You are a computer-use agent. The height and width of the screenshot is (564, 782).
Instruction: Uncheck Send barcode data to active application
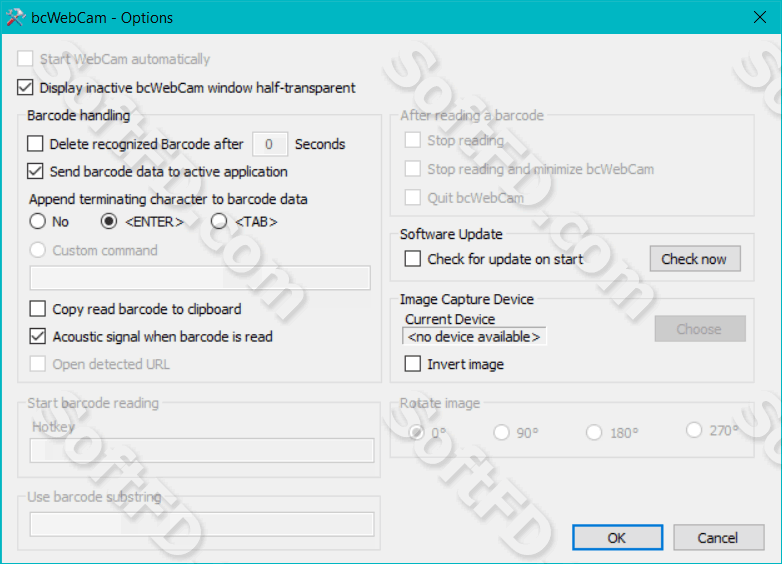pos(35,172)
